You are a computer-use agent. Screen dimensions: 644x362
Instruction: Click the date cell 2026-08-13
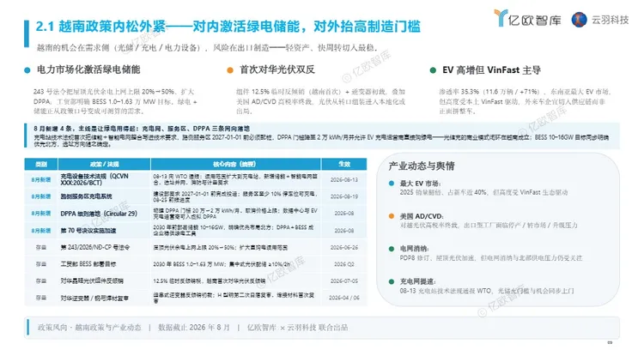tap(344, 180)
